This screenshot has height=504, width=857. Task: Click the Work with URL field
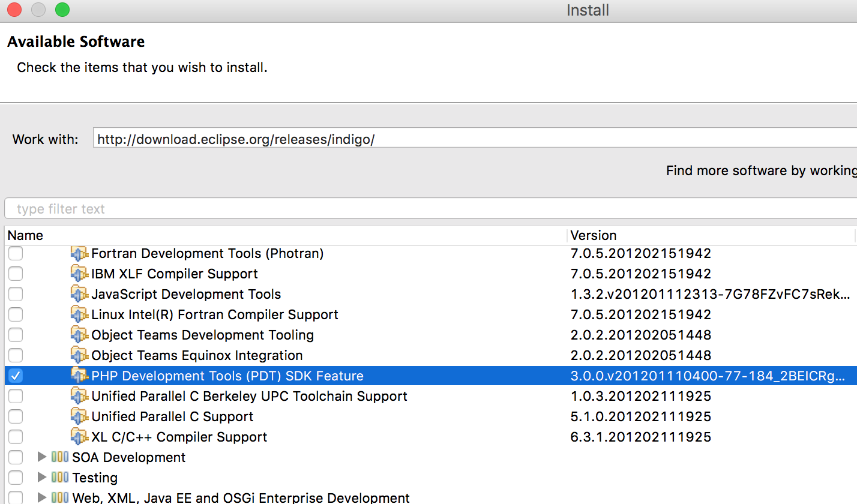point(474,139)
